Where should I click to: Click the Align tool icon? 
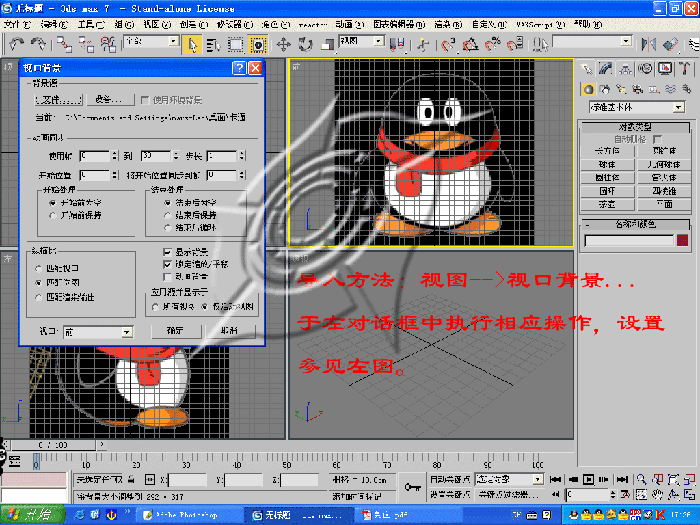pos(671,45)
